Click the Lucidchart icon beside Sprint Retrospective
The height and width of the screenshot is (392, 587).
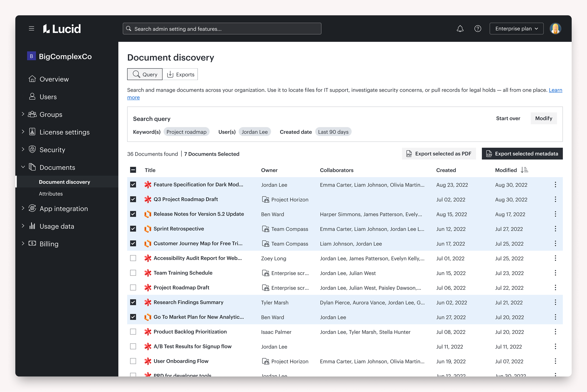point(148,229)
